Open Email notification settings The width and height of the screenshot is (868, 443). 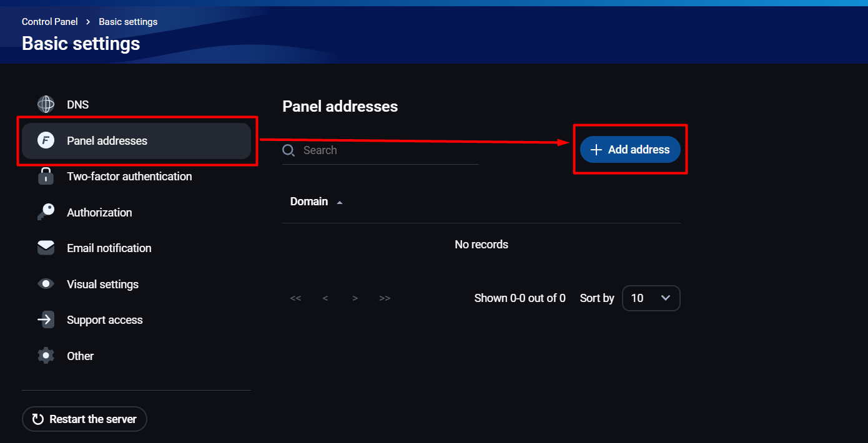pos(136,248)
